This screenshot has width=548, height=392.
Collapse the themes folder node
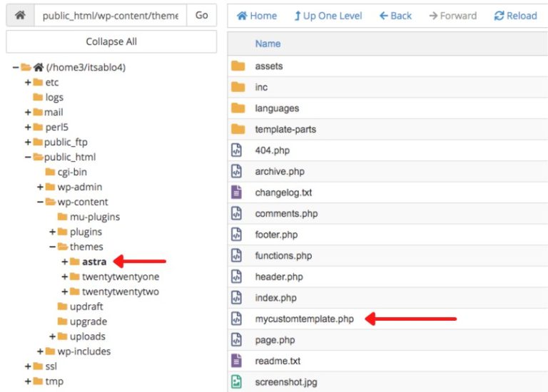[53, 247]
